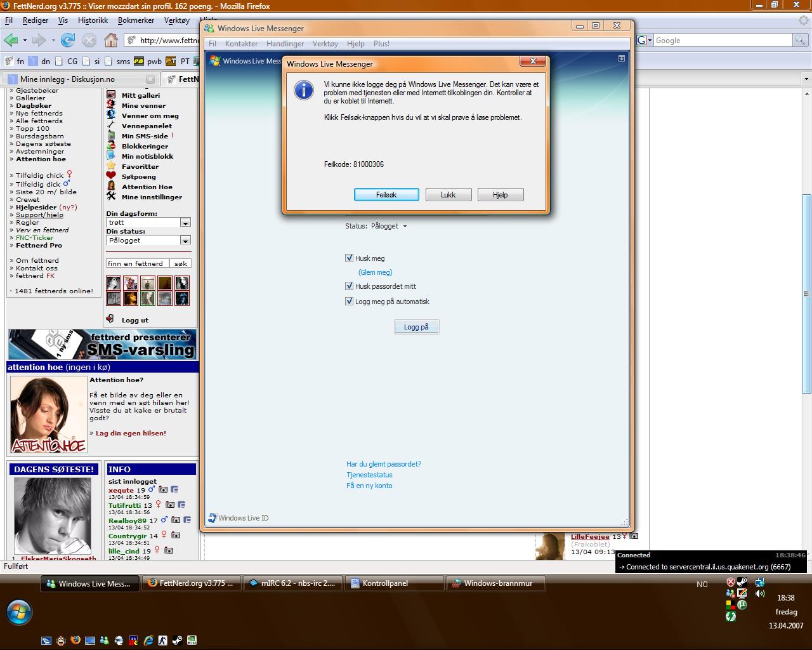
Task: Uncheck Logg meg på automatisk checkbox
Action: click(349, 301)
